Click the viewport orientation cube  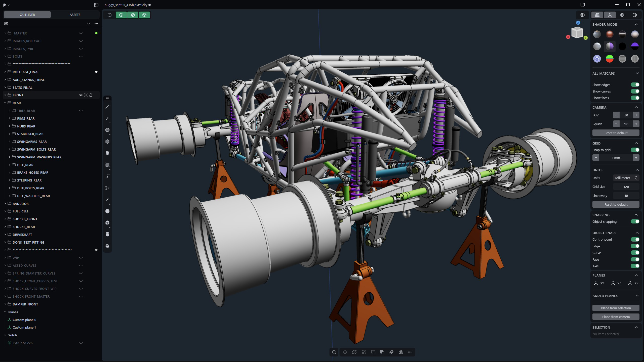click(577, 32)
